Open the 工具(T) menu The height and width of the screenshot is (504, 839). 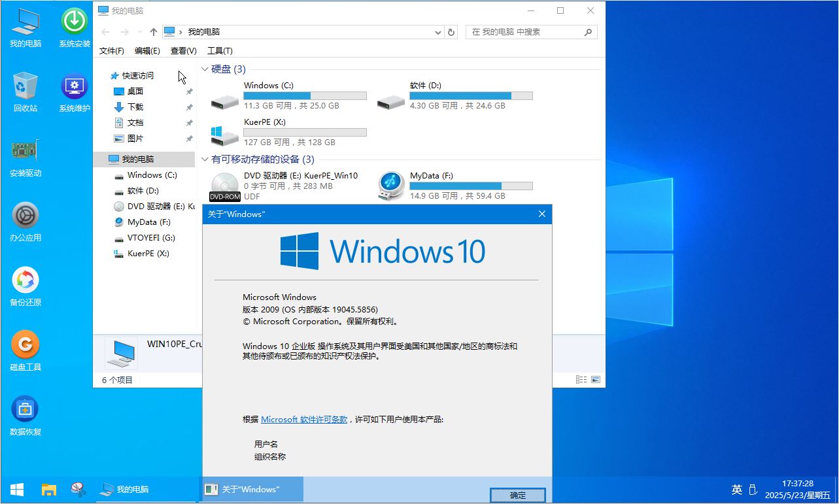220,51
